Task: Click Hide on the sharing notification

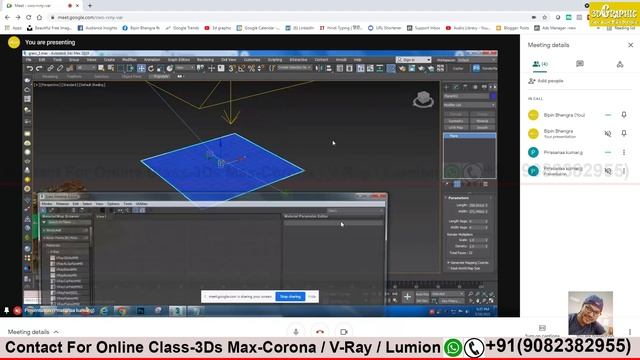Action: tap(312, 296)
